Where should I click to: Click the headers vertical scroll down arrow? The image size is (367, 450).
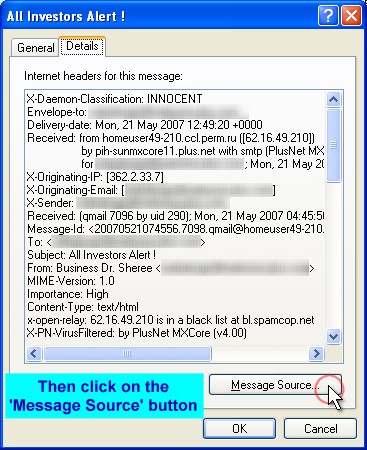point(334,336)
